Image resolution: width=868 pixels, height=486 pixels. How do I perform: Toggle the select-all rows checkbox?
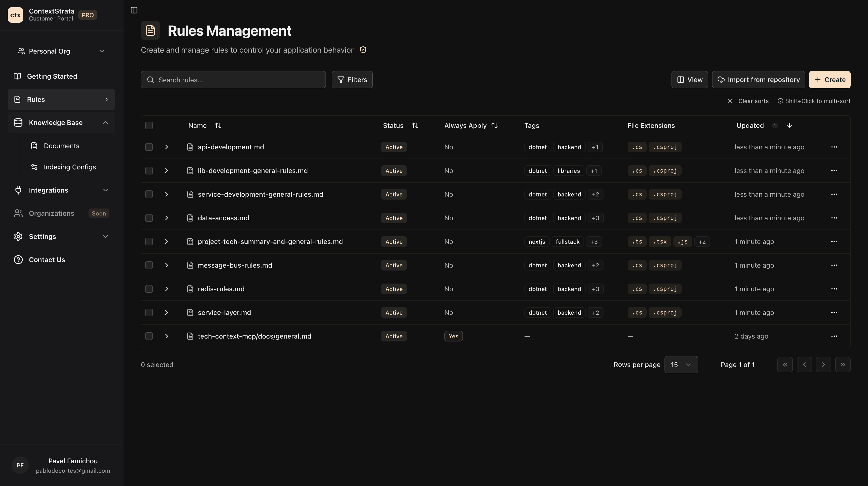[x=149, y=125]
